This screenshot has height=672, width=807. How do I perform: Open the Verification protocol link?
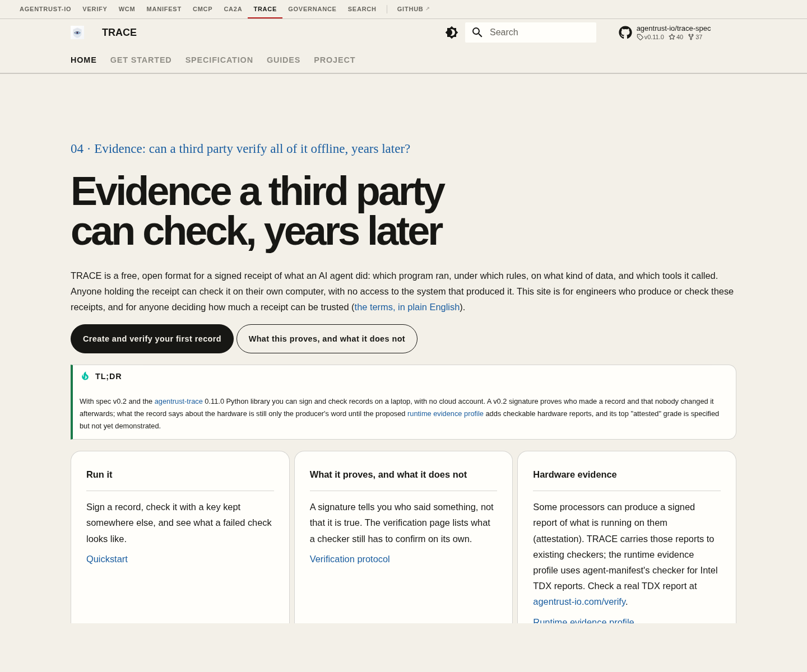(350, 559)
